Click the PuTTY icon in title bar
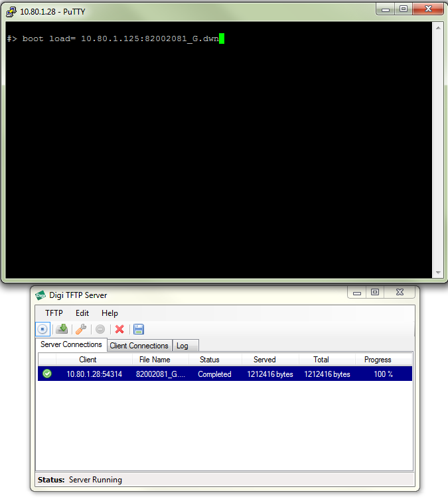This screenshot has height=503, width=448. (11, 11)
